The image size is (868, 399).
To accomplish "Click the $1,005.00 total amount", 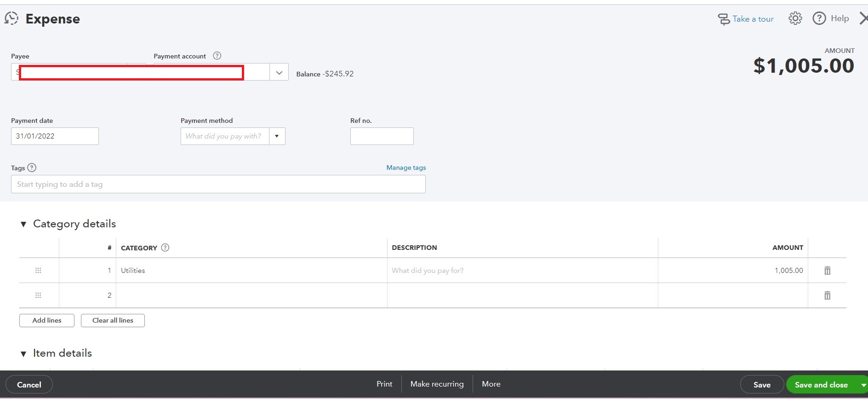I will (x=804, y=66).
